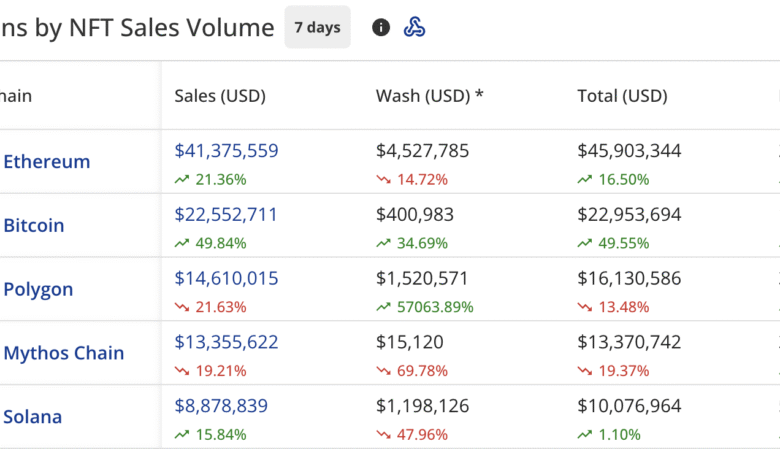Click the 1.10% Solana total change

click(609, 435)
